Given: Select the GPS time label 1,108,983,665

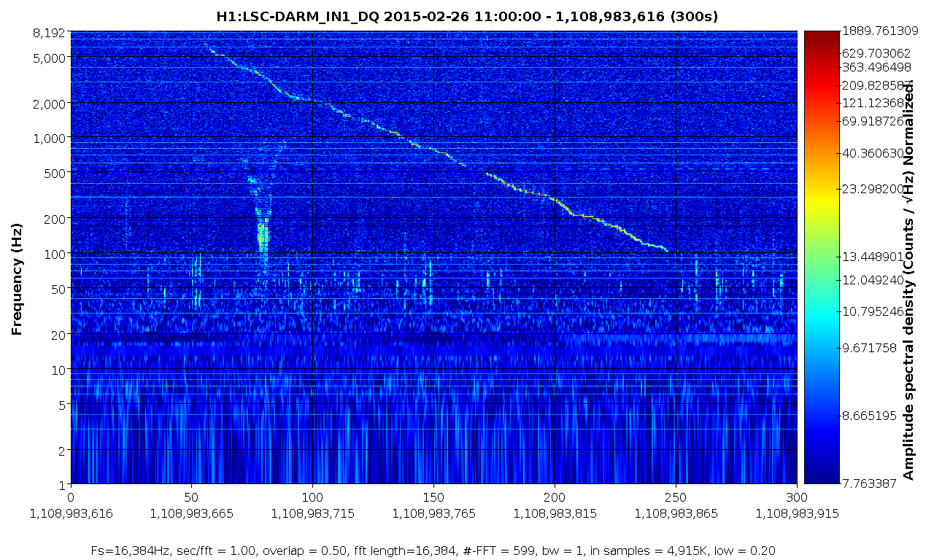Looking at the screenshot, I should point(191,513).
